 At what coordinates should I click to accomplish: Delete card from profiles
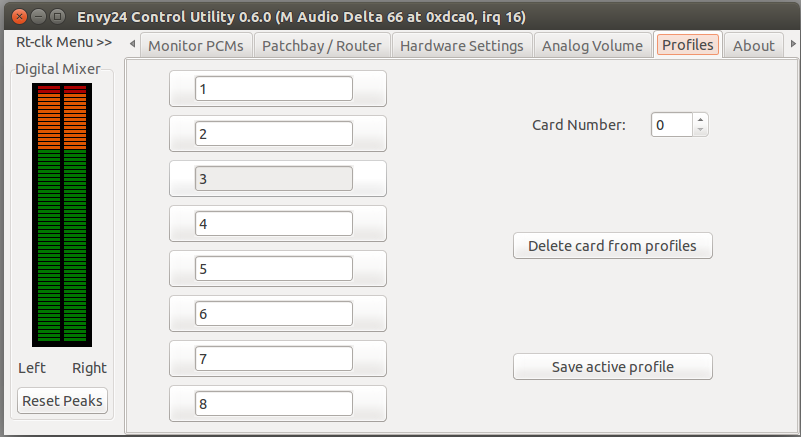(612, 246)
